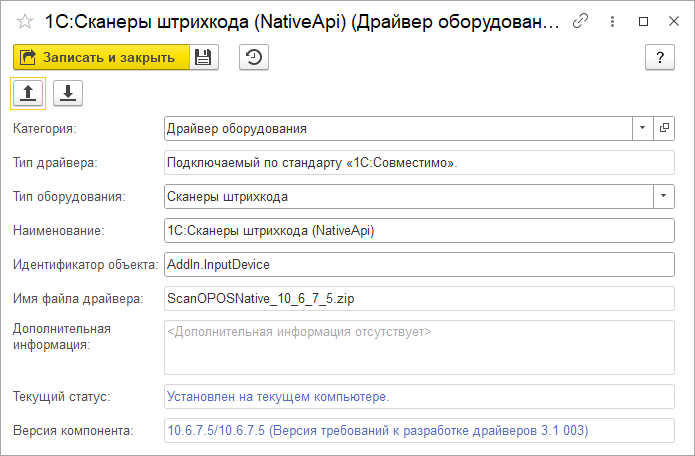Expand the Категория dropdown list
695x456 pixels.
coord(642,129)
